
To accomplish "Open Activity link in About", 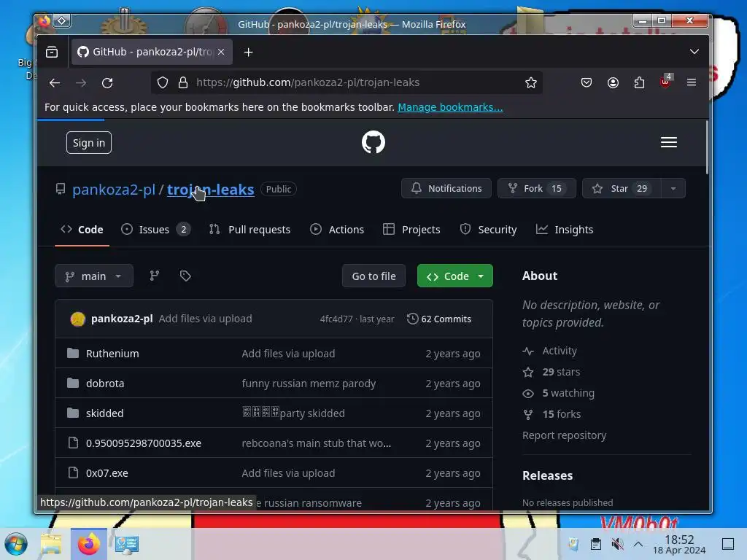I will click(x=549, y=351).
